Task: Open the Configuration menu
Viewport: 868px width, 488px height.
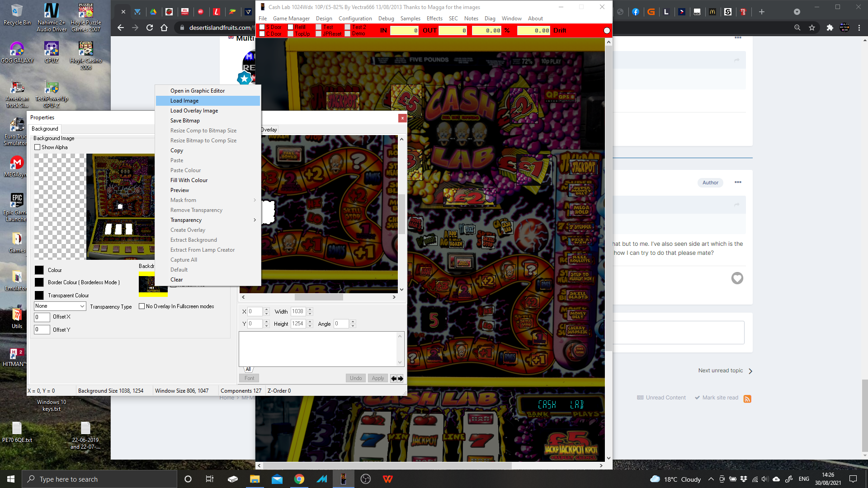Action: click(x=355, y=19)
